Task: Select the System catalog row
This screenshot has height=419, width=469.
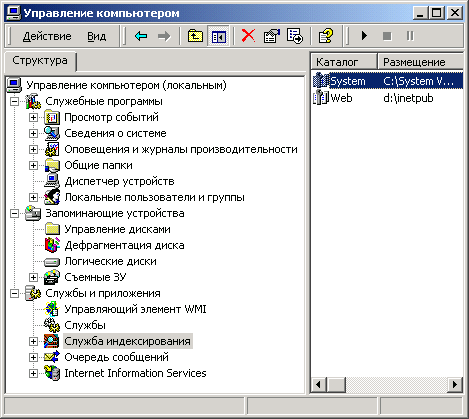Action: pyautogui.click(x=388, y=81)
